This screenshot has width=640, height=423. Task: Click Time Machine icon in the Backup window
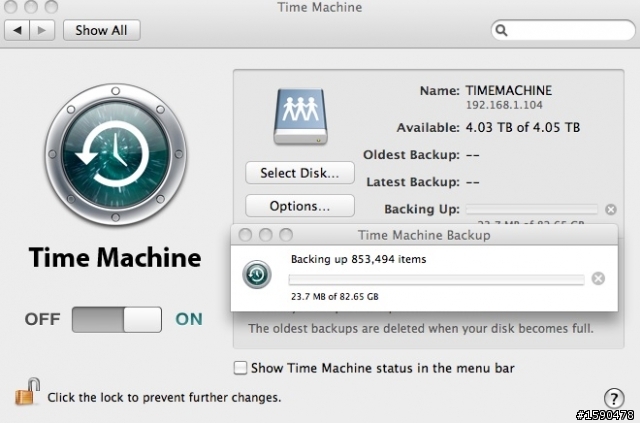(257, 274)
